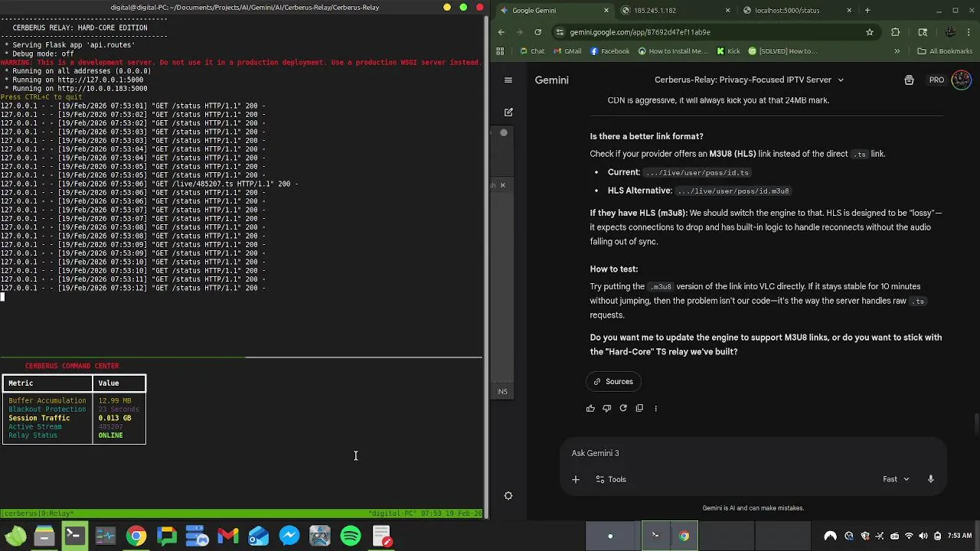980x551 pixels.
Task: Show Sources for the Gemini response
Action: pyautogui.click(x=614, y=381)
